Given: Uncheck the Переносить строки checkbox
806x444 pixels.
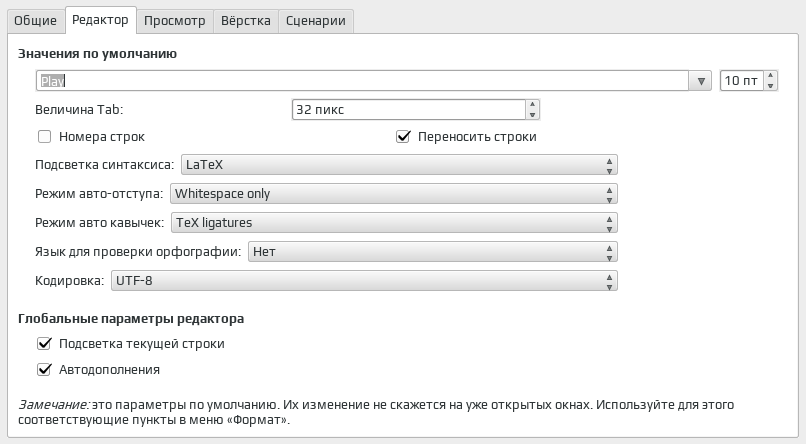Looking at the screenshot, I should click(x=404, y=136).
